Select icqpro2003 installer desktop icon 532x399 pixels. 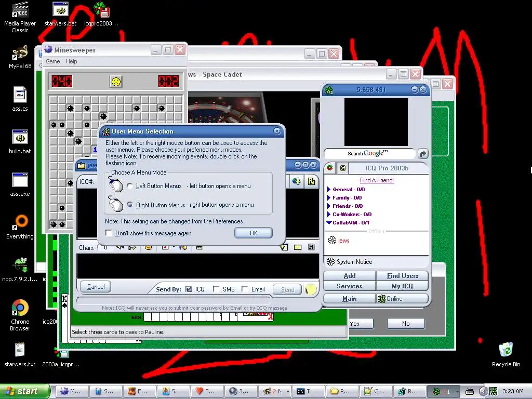click(x=101, y=14)
